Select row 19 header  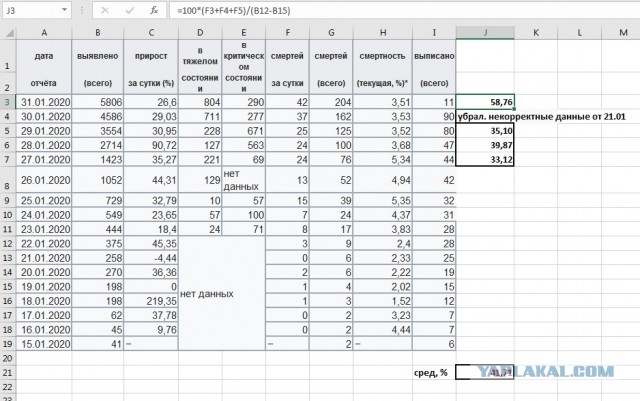pyautogui.click(x=8, y=344)
